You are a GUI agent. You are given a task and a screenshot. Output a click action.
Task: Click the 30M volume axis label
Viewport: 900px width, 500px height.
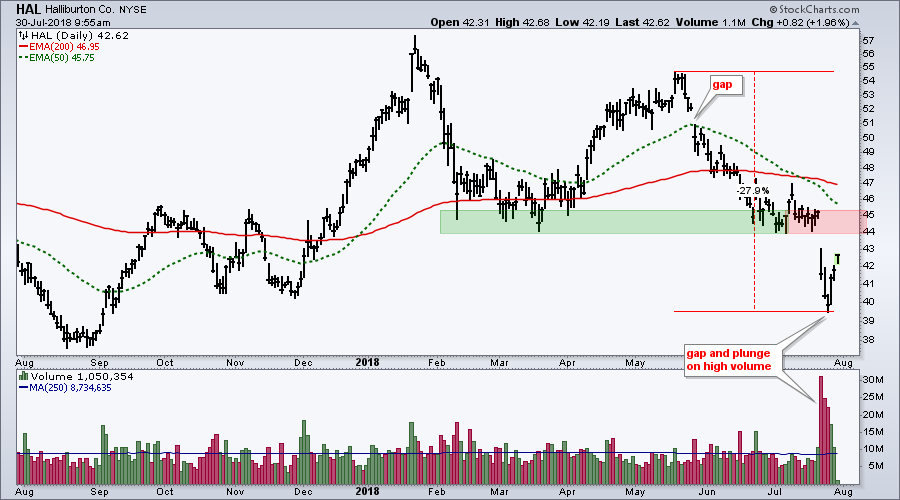pyautogui.click(x=872, y=380)
